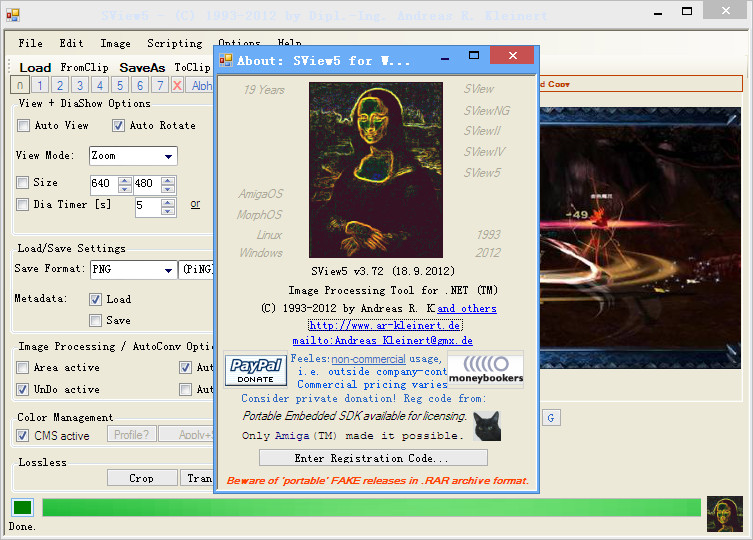This screenshot has height=540, width=753.
Task: Check the second Aut checkbox under AutoConv
Action: (185, 390)
